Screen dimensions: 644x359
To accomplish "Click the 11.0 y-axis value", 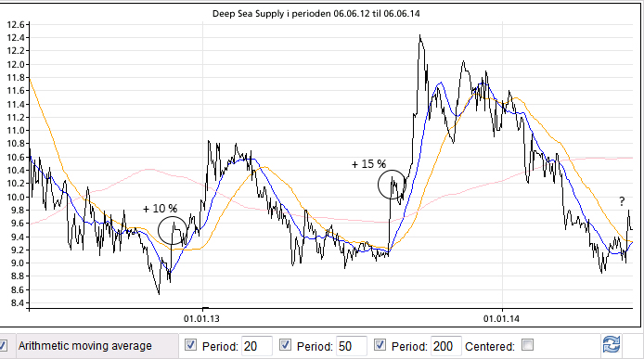I will click(16, 131).
